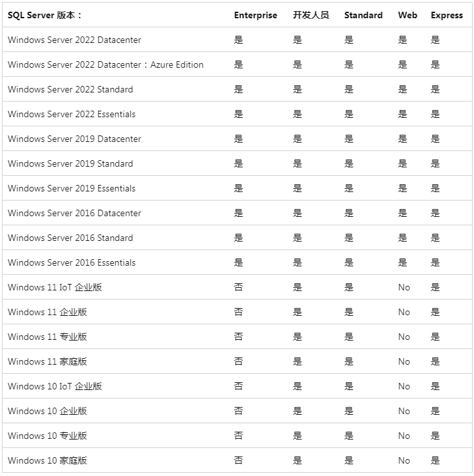
Task: Select 'Windows Server 2022 Datacenter：Azure Edition' text
Action: (x=105, y=64)
